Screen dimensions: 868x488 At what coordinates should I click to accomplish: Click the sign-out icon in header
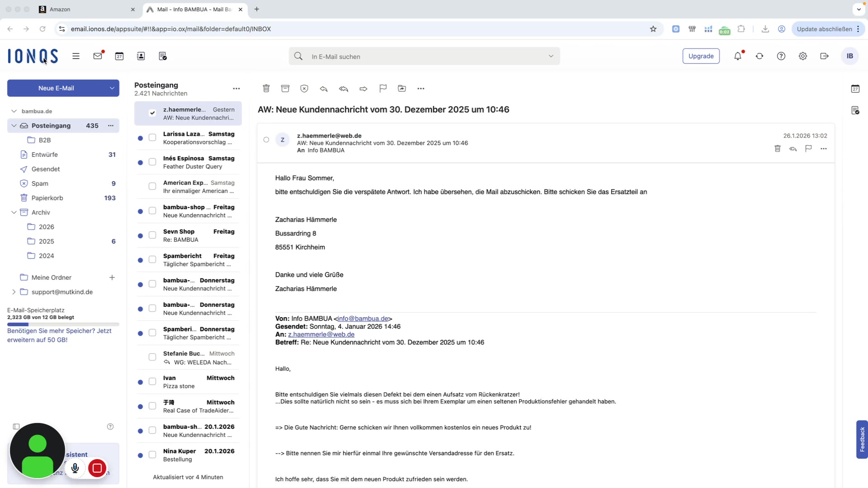[825, 56]
